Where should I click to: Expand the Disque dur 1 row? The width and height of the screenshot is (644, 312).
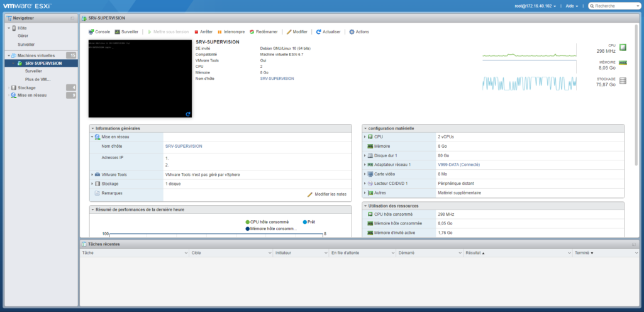pyautogui.click(x=365, y=155)
